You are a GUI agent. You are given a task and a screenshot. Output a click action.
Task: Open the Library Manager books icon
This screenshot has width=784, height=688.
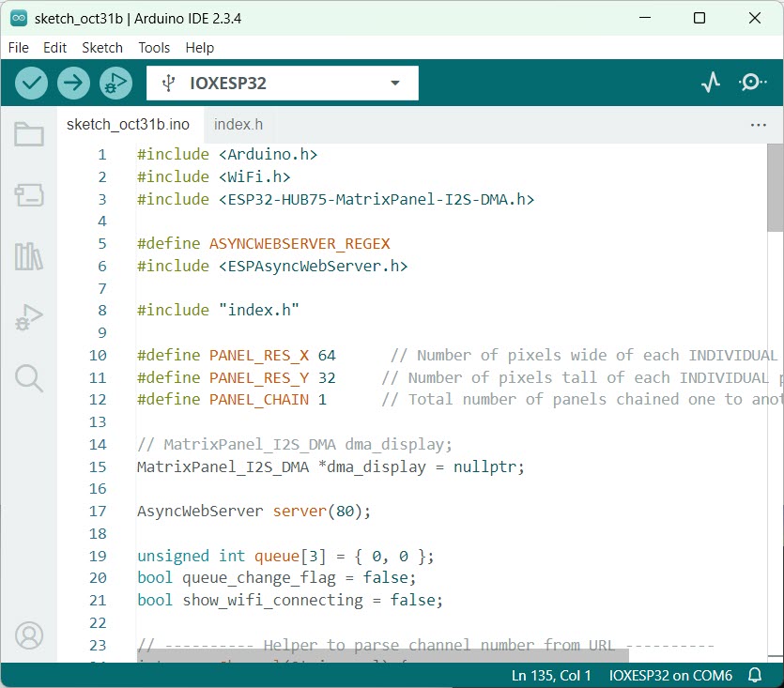(29, 255)
